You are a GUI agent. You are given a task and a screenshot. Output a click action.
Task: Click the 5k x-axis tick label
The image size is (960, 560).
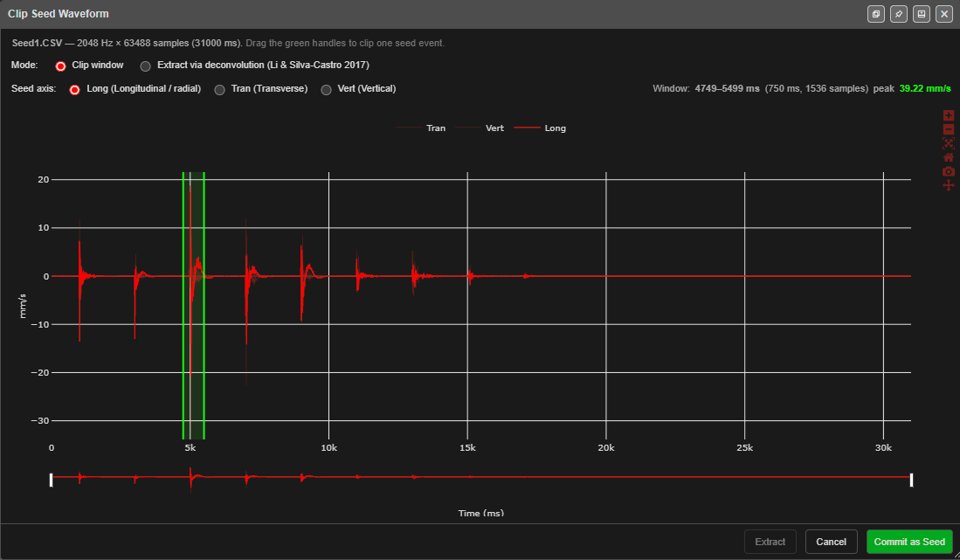190,448
